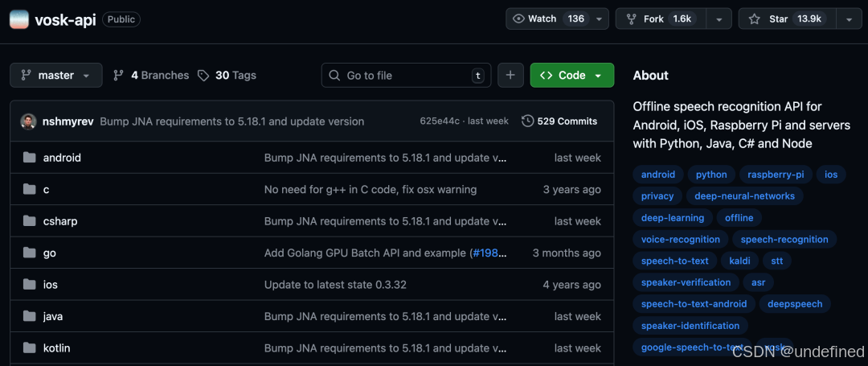
Task: View the 30 Tags link
Action: click(x=227, y=76)
